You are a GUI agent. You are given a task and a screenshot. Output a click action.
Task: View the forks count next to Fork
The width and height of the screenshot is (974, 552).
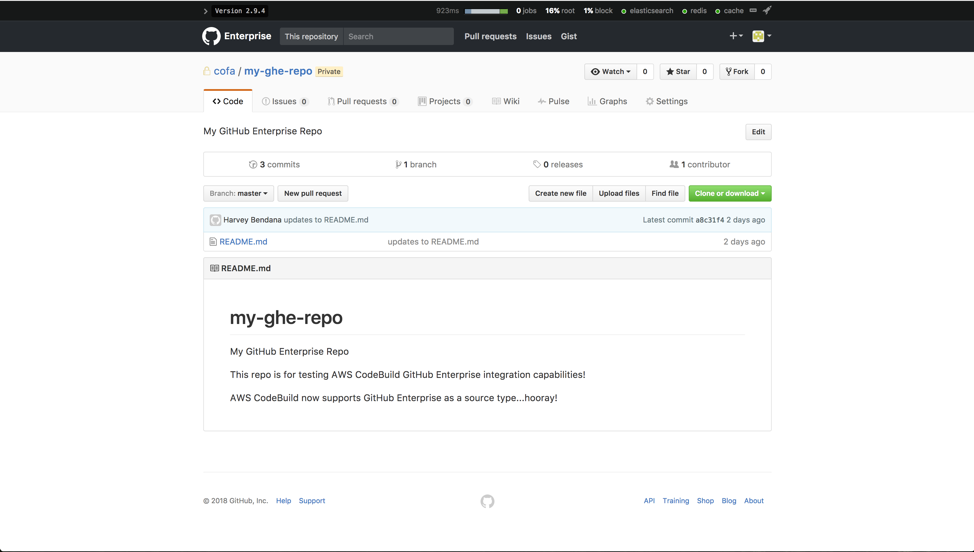click(763, 71)
